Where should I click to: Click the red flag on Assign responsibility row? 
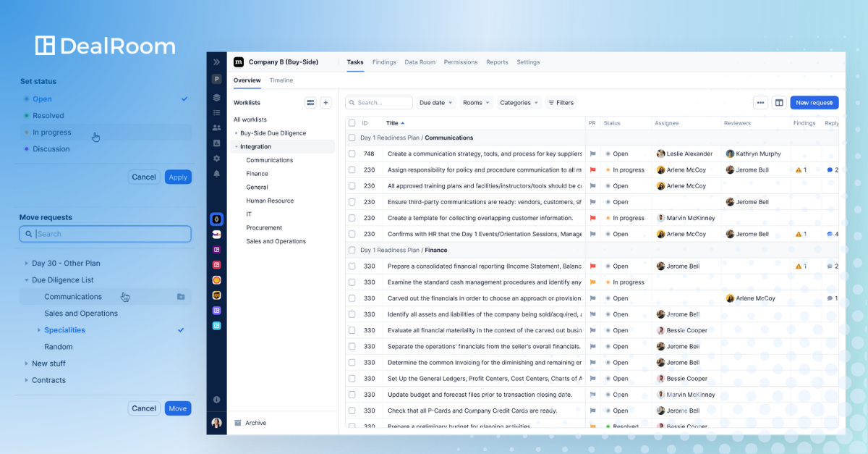point(592,170)
